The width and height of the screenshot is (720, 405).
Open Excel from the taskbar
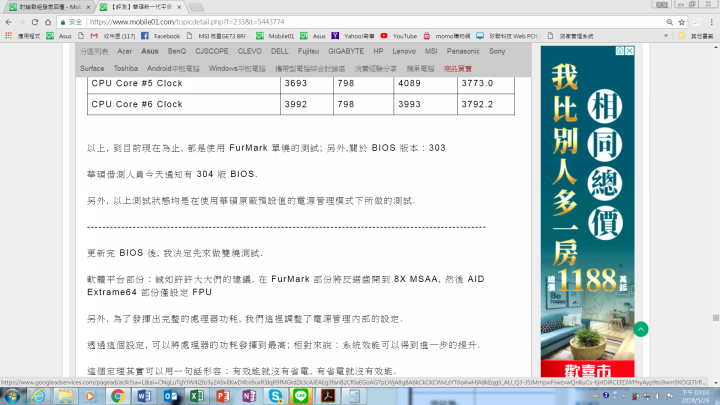(x=197, y=396)
